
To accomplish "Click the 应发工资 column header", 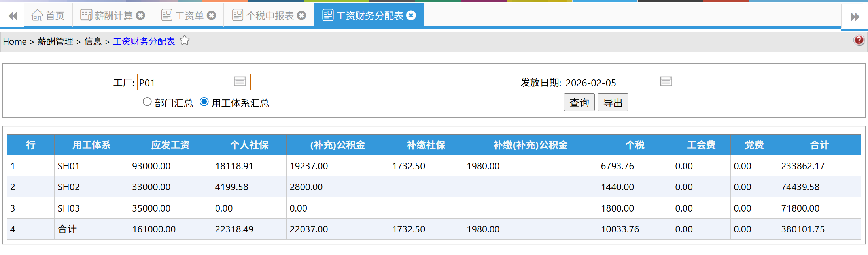I will (x=170, y=145).
